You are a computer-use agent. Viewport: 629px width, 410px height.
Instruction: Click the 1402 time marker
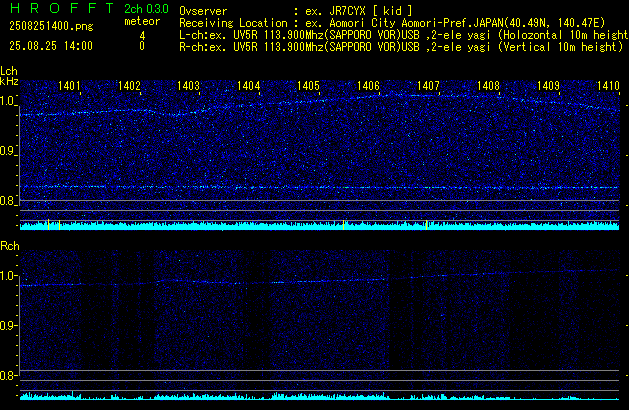129,86
